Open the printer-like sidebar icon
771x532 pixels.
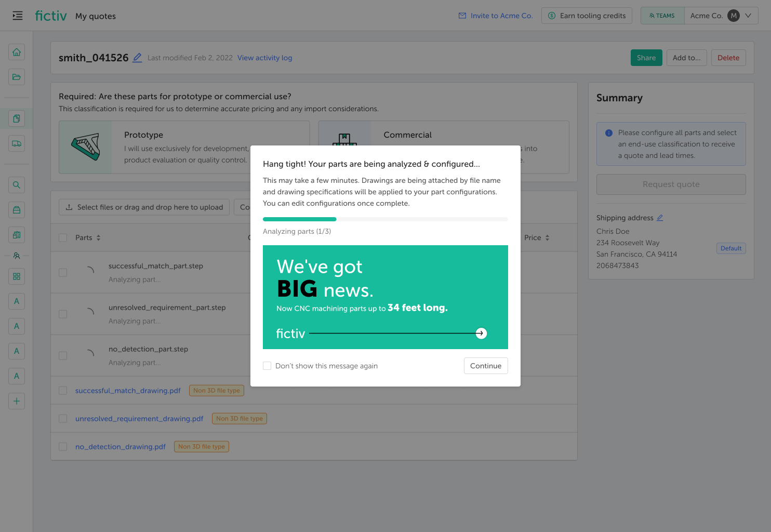tap(17, 210)
